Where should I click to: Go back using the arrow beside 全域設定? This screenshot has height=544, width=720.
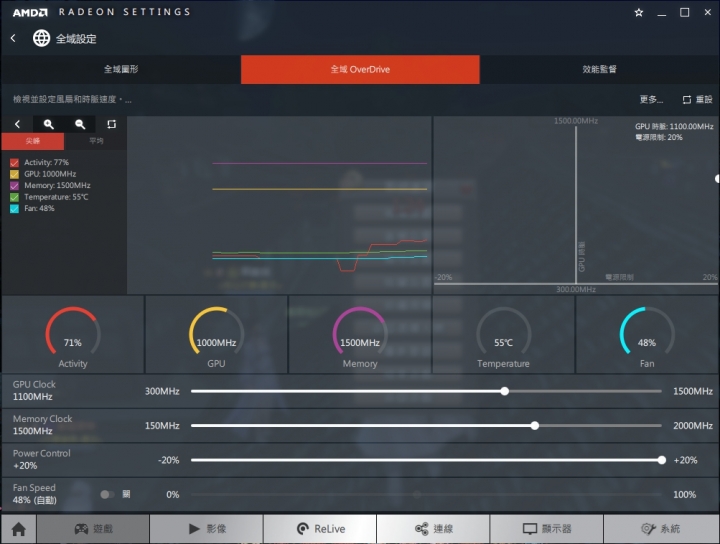[13, 39]
